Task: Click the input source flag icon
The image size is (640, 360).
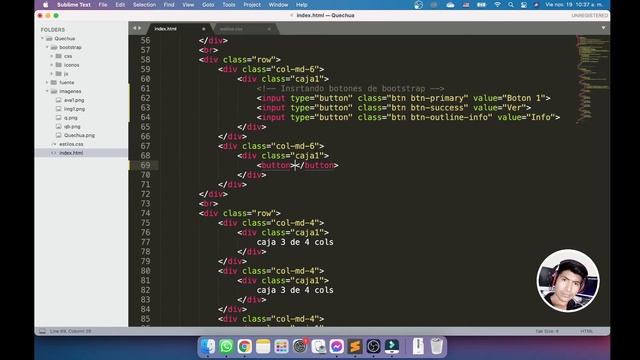Action: pos(466,5)
